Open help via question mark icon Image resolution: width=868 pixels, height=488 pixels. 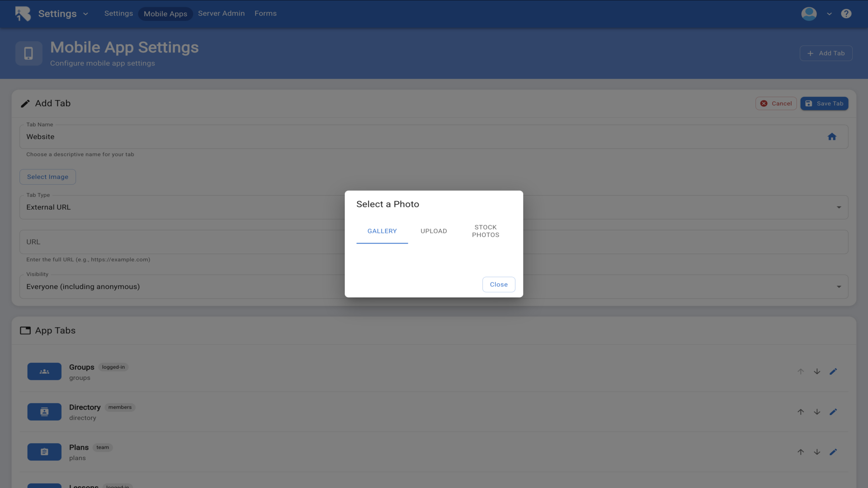click(x=846, y=14)
